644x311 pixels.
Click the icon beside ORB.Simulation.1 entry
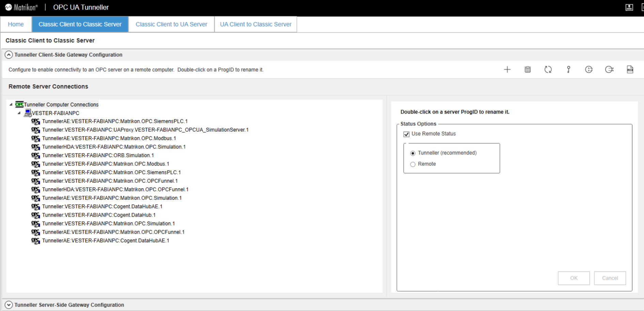[35, 155]
